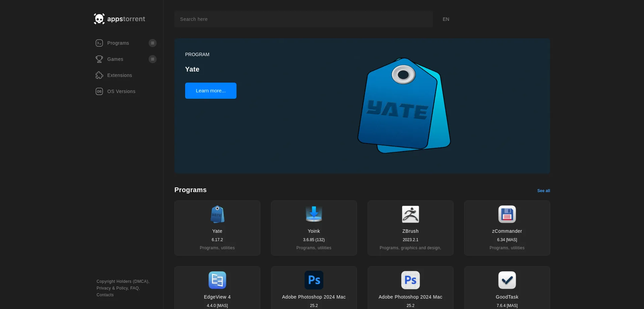644x309 pixels.
Task: Click the ZBrush card title
Action: [411, 231]
